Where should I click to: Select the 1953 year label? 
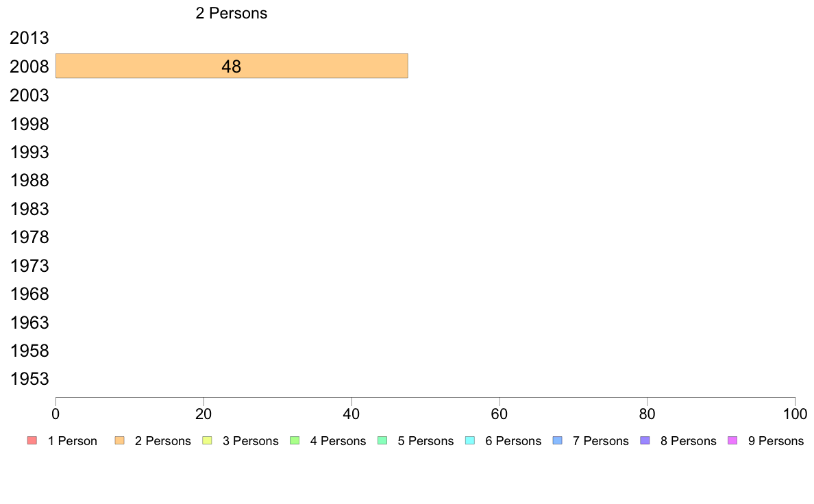coord(29,379)
